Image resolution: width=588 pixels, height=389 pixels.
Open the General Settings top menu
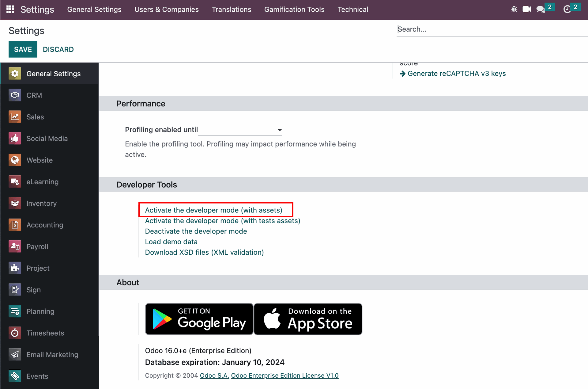[94, 10]
